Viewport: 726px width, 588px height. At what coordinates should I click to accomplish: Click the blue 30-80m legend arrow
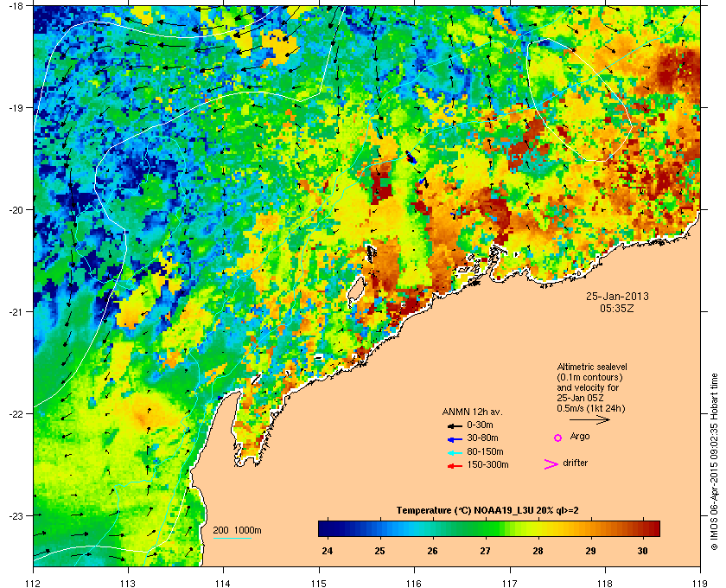pos(455,438)
